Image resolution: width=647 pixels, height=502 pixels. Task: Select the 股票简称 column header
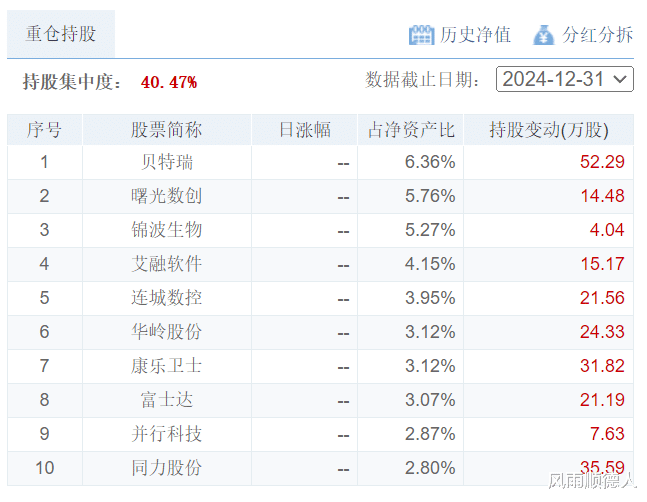[x=167, y=130]
